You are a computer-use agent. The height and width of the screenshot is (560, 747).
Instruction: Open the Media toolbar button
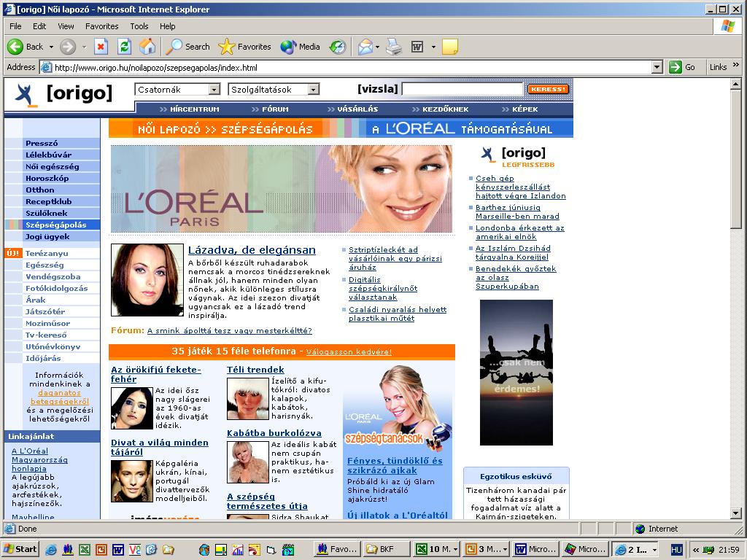pos(300,47)
